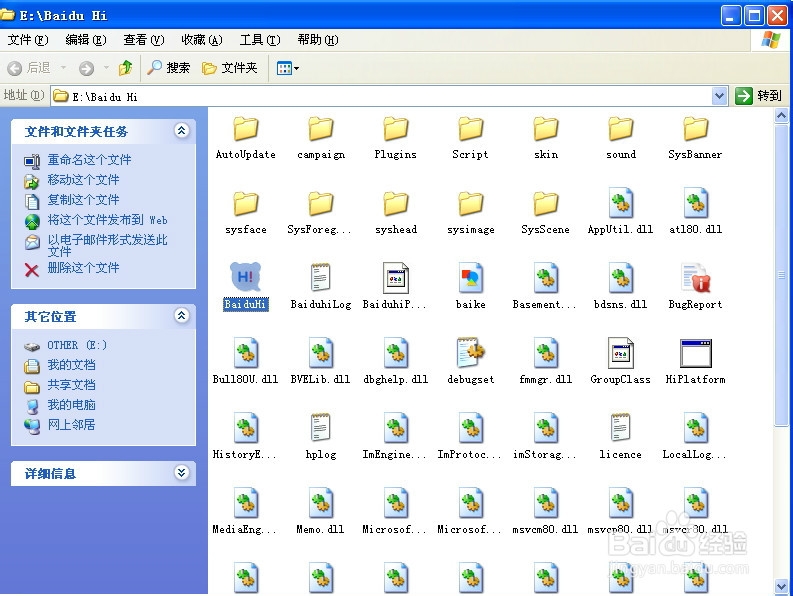Click the vertical scrollbar up arrow
793x596 pixels.
(x=781, y=116)
